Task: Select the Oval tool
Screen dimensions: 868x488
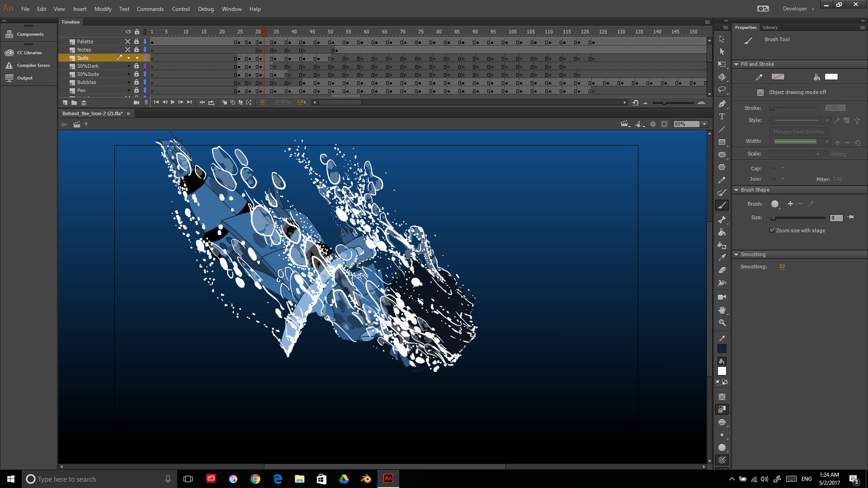Action: (x=722, y=155)
